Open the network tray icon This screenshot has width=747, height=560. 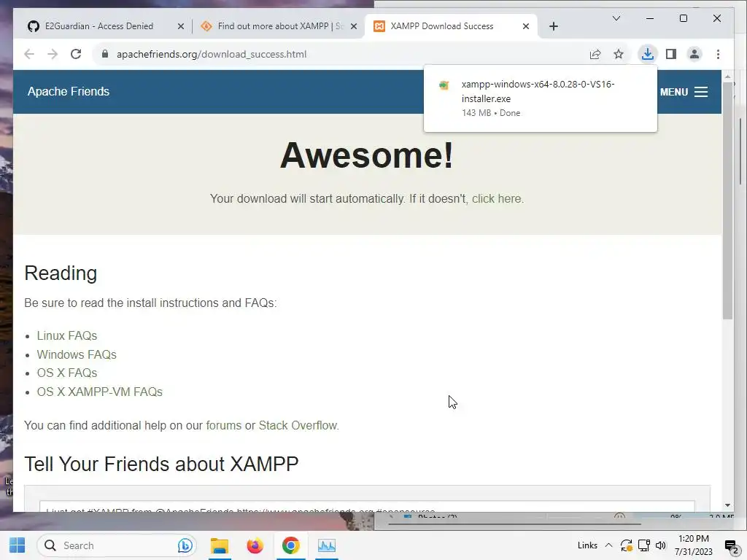(x=644, y=545)
